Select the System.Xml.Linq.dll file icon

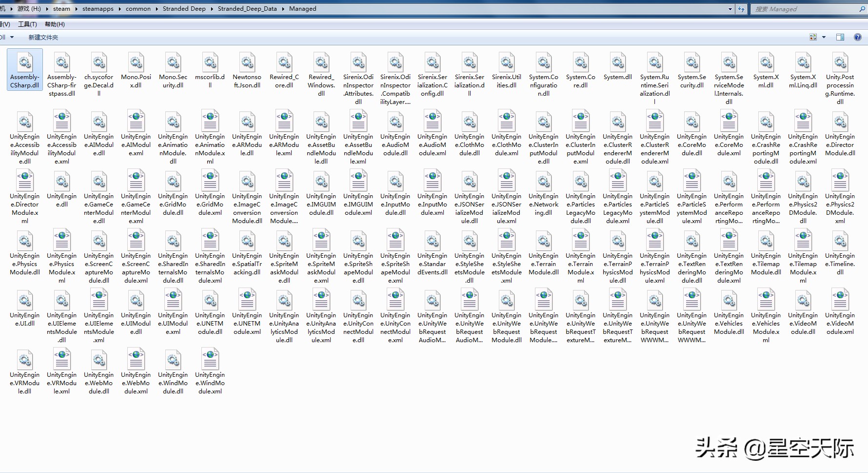(x=803, y=62)
